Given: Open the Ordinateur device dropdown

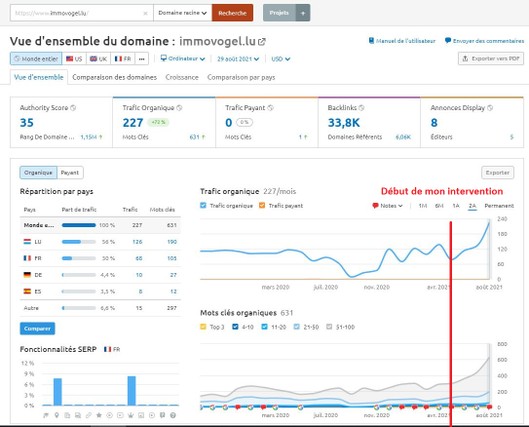Looking at the screenshot, I should (x=183, y=59).
